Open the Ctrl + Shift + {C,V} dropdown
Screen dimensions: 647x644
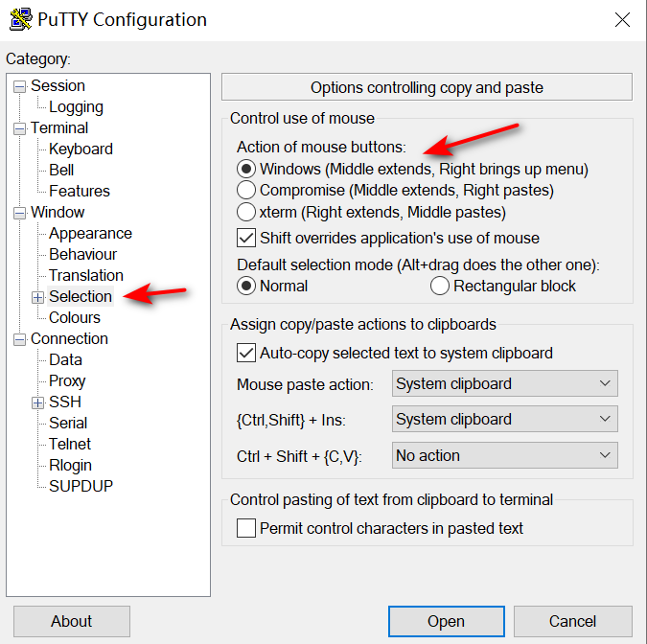[505, 456]
